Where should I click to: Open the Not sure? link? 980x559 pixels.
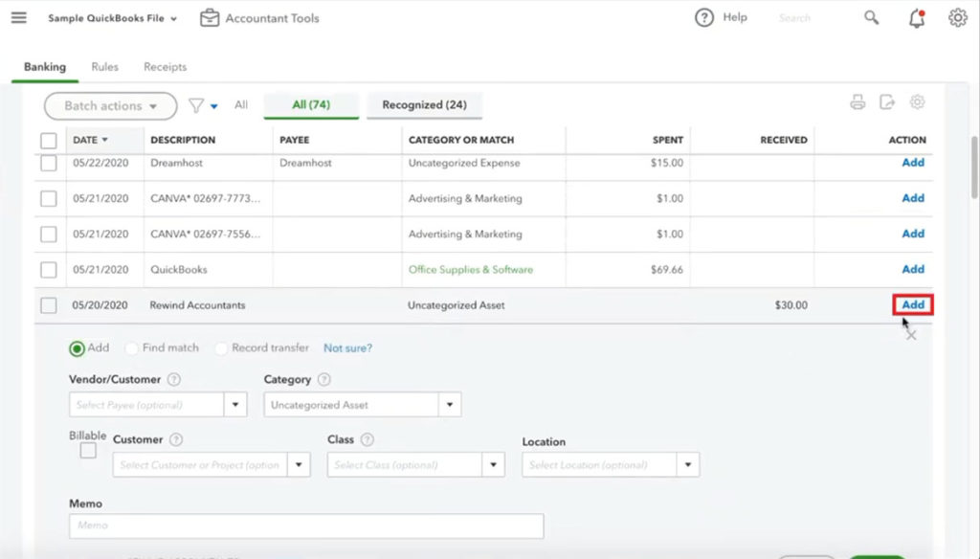tap(347, 348)
